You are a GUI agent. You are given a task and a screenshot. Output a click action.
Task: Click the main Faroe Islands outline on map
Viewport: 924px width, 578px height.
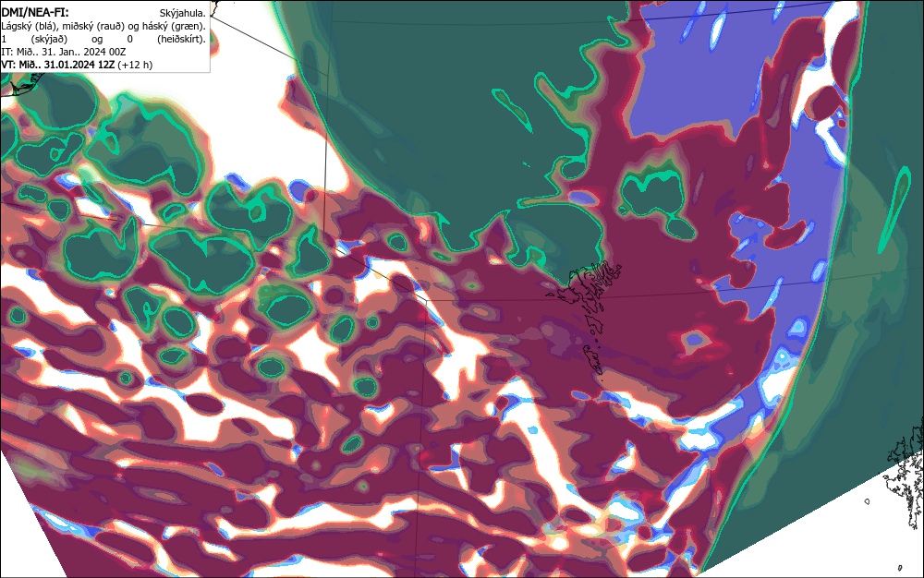click(587, 285)
